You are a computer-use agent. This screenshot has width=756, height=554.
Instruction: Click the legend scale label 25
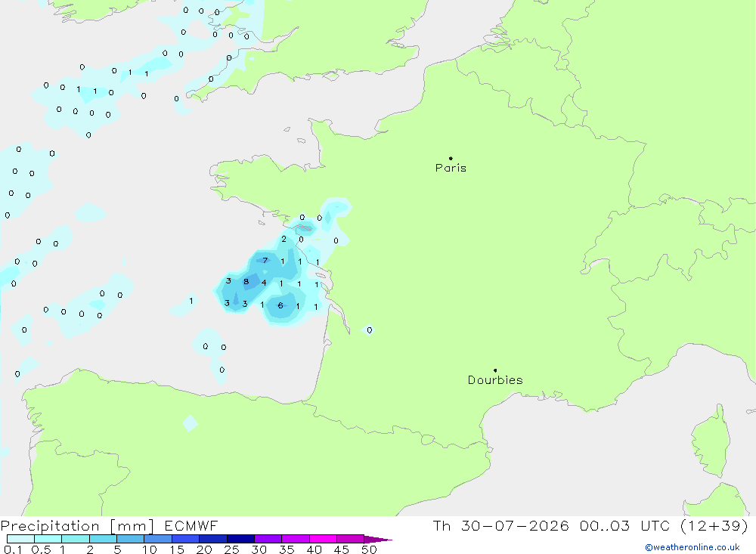[x=231, y=549]
